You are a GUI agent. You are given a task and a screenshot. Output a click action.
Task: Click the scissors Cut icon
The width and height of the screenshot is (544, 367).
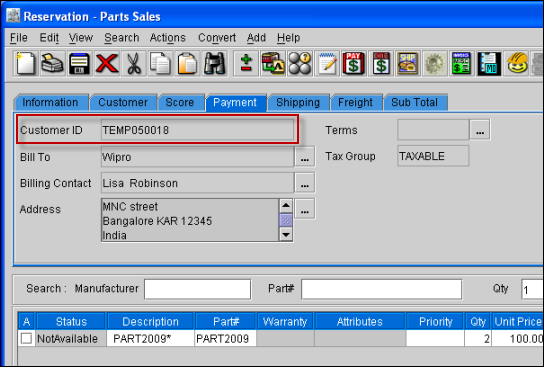click(134, 63)
